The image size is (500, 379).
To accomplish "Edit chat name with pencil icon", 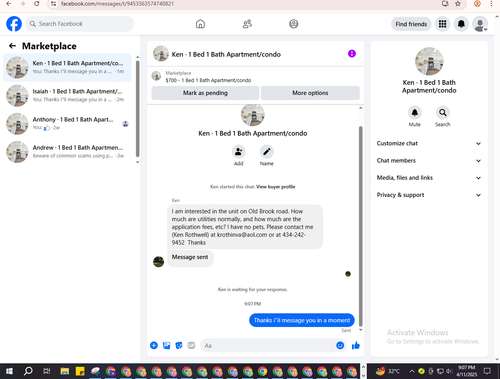I will [267, 152].
